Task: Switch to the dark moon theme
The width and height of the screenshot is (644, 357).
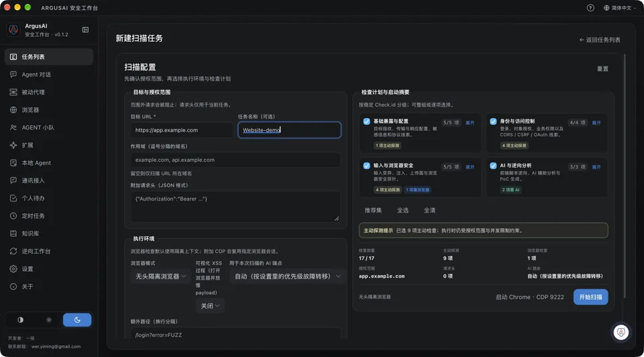Action: click(77, 319)
